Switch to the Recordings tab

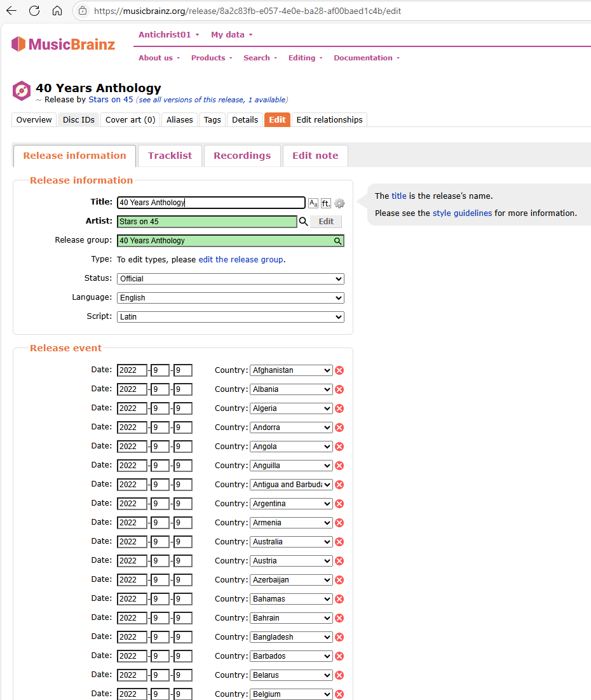click(x=242, y=156)
